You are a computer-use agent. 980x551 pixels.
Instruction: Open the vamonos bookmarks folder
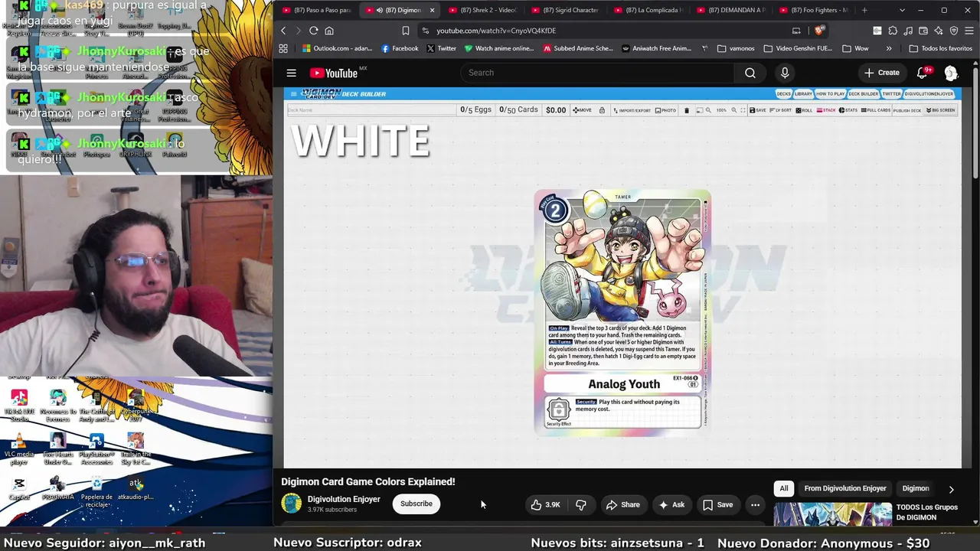736,48
